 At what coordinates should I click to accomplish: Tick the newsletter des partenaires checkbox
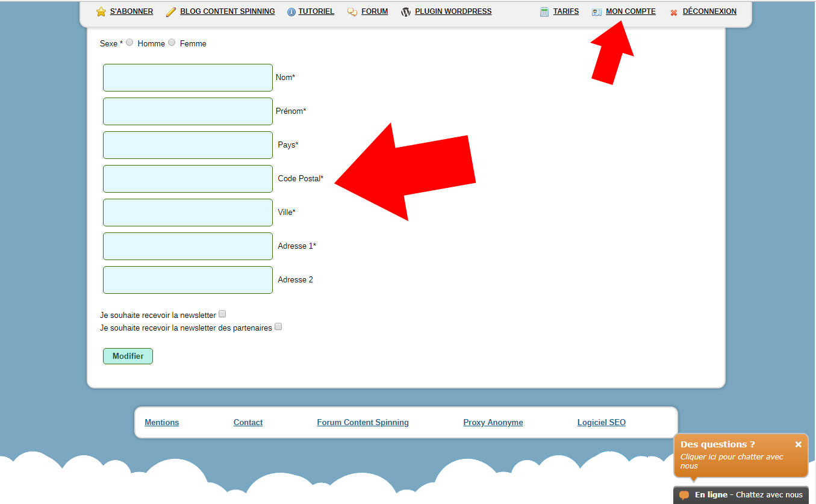[278, 327]
